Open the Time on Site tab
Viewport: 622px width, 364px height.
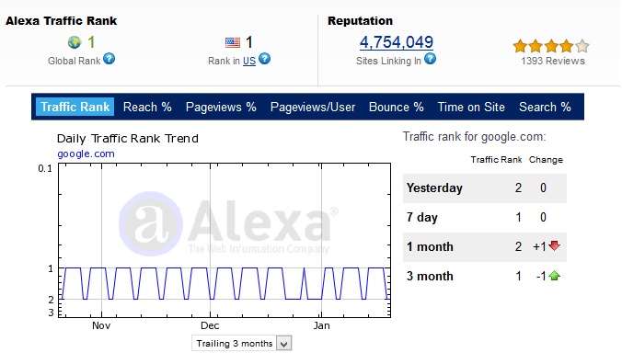471,107
